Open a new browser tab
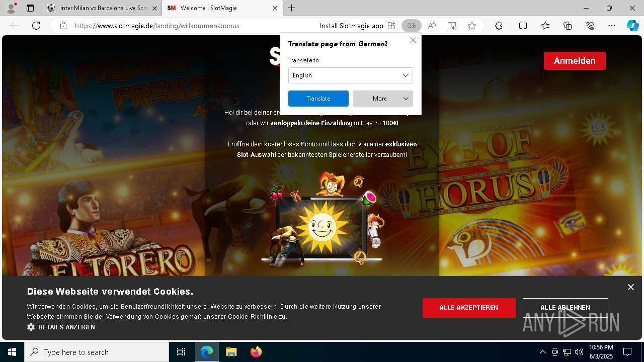This screenshot has width=644, height=362. coord(292,8)
